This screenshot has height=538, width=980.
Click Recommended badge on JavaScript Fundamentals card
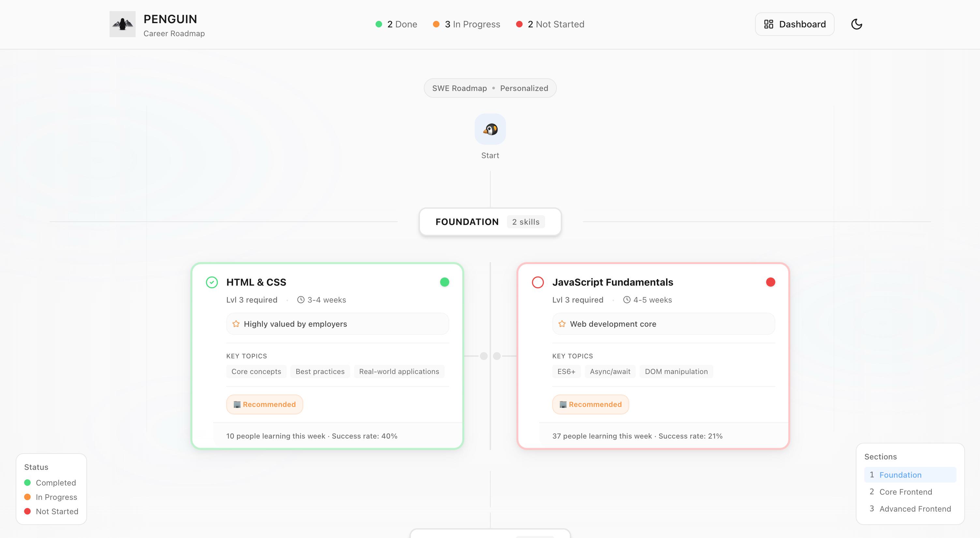point(590,404)
